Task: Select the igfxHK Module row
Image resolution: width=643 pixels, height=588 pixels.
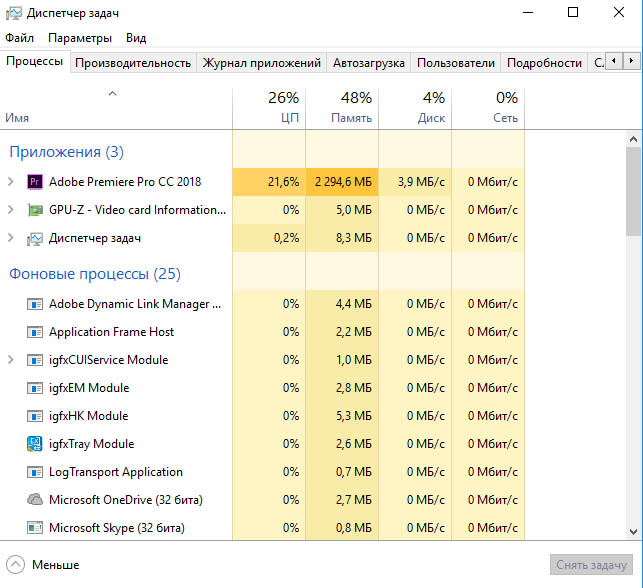Action: tap(262, 416)
